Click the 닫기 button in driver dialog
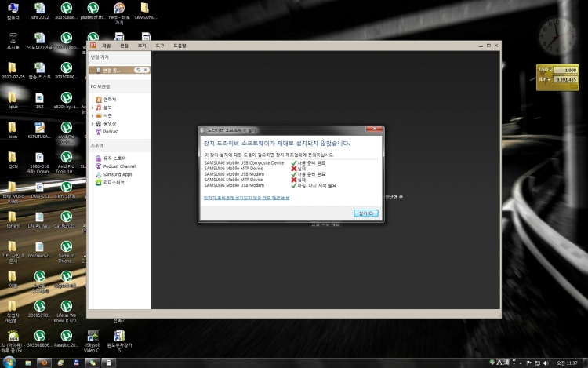The height and width of the screenshot is (368, 588). [366, 213]
